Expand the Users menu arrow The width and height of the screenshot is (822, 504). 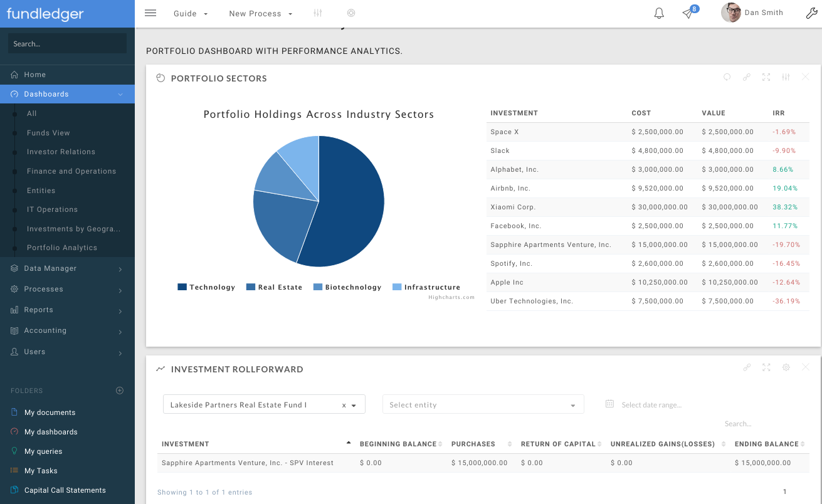pos(120,352)
